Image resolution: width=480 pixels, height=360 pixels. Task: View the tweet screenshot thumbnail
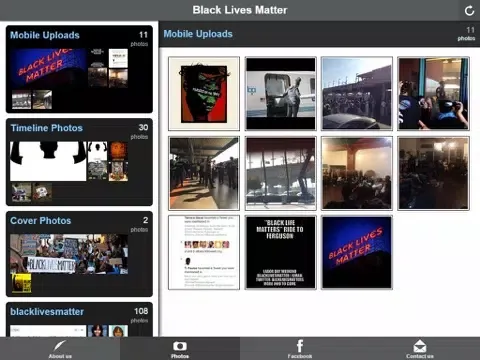tap(204, 252)
